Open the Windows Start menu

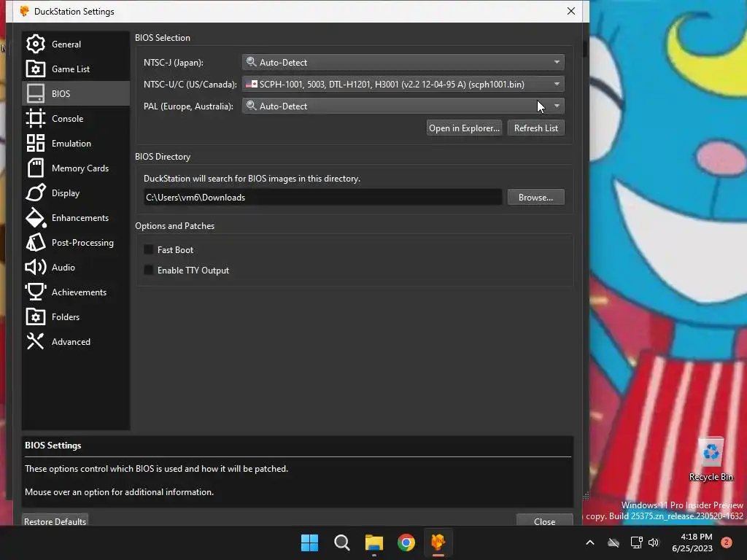coord(309,542)
